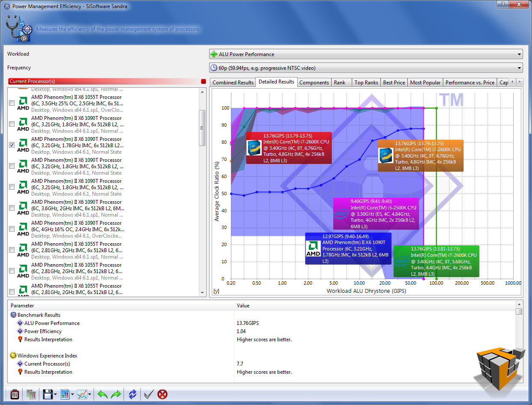This screenshot has width=532, height=405.
Task: Click the bar chart document toolbar icon
Action: (65, 394)
